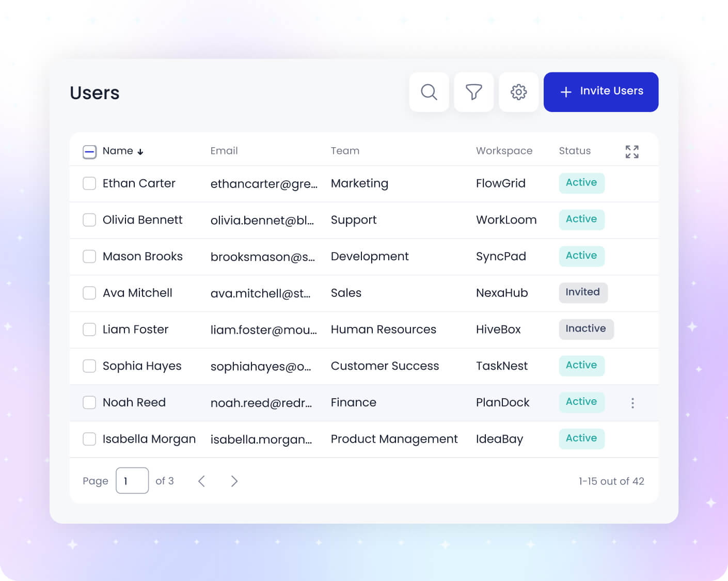Go to previous page arrow
This screenshot has width=728, height=581.
(201, 481)
